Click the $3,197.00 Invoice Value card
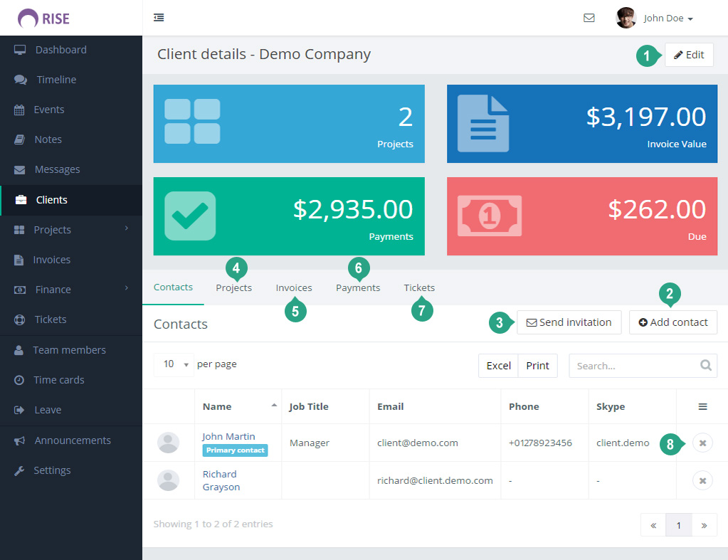728x560 pixels. click(582, 124)
